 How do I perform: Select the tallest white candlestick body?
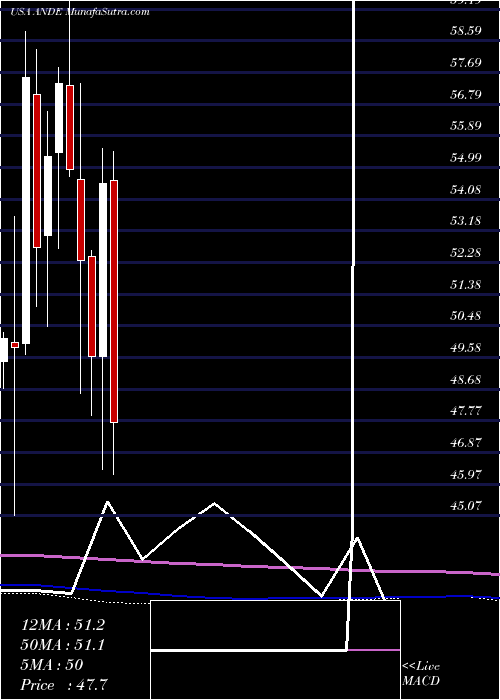(26, 210)
